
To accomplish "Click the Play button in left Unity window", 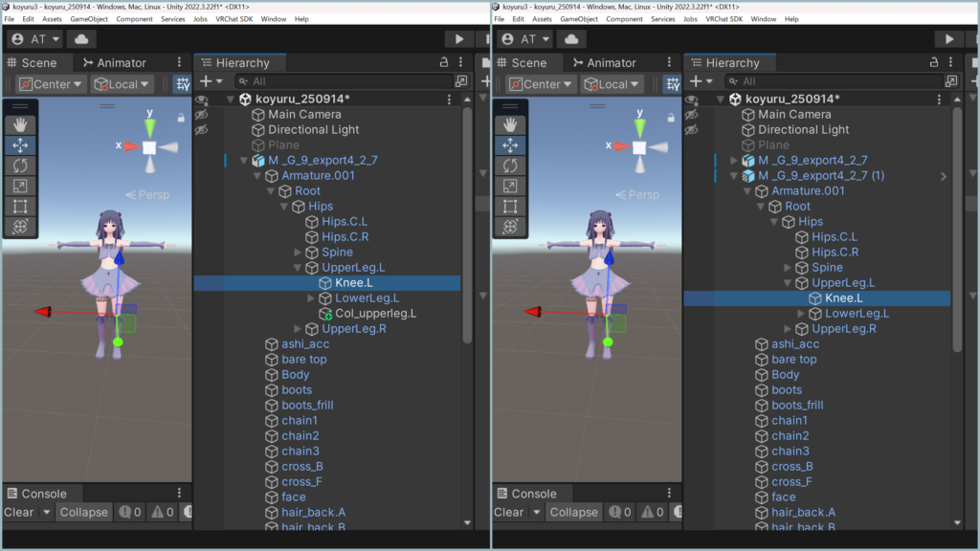I will [459, 38].
